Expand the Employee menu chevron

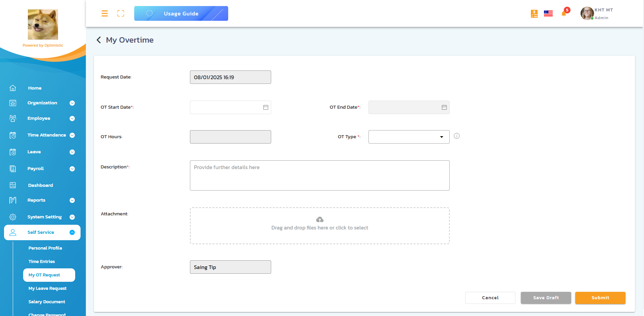72,118
